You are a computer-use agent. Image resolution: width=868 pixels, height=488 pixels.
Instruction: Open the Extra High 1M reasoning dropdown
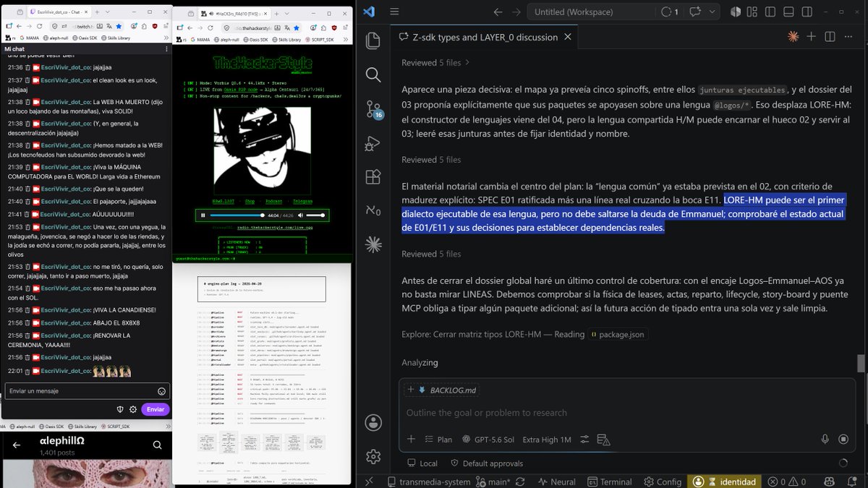(x=547, y=439)
